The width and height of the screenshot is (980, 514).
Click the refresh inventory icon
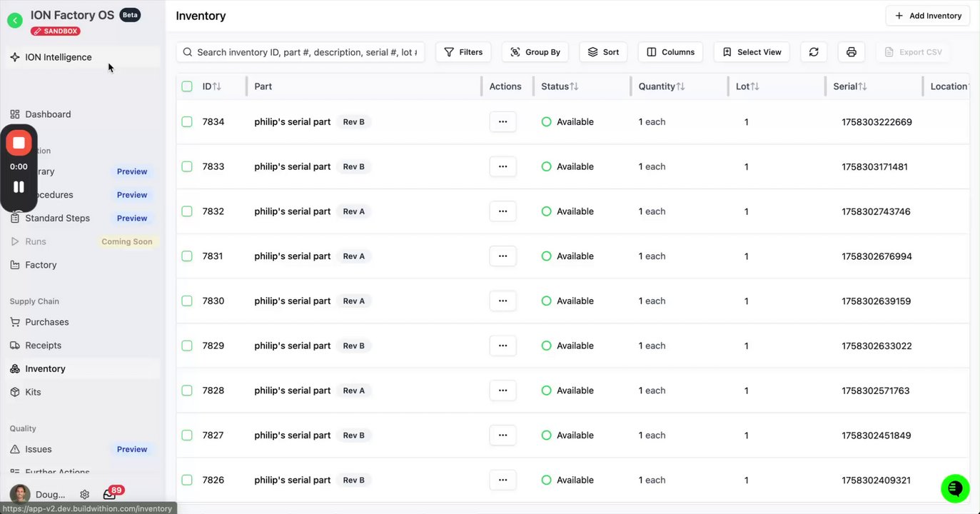point(814,52)
